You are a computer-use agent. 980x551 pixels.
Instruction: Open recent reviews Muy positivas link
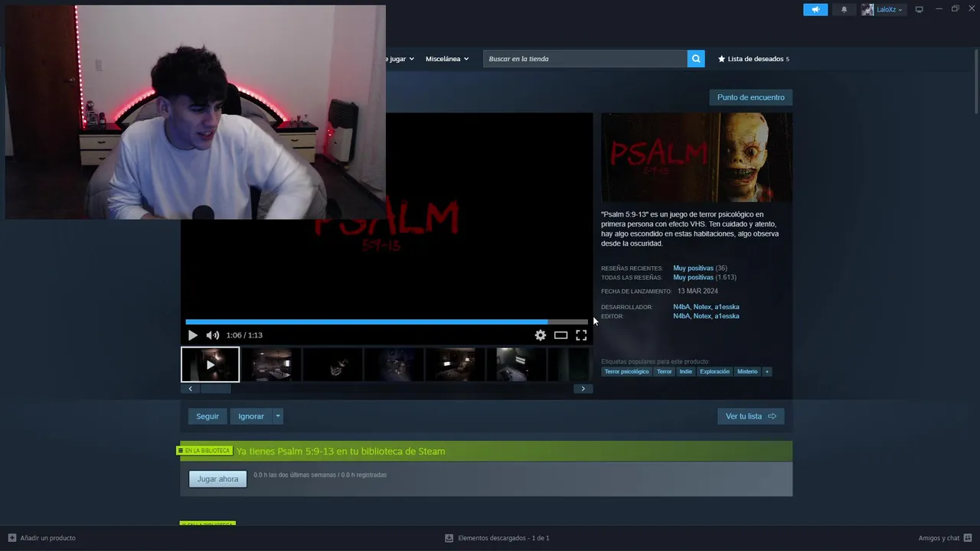pos(693,269)
